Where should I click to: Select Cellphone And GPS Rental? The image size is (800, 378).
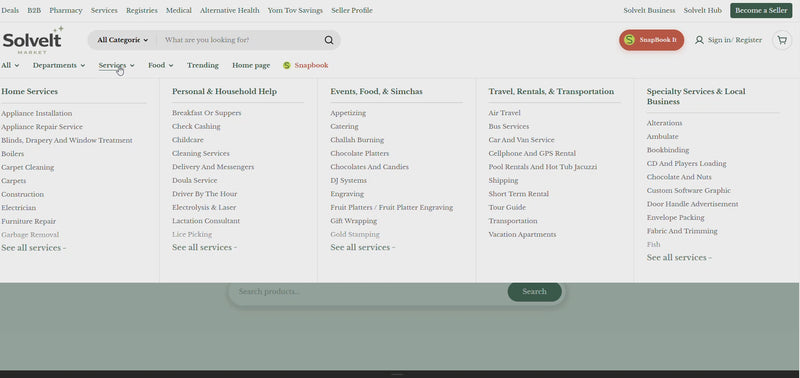(x=532, y=153)
